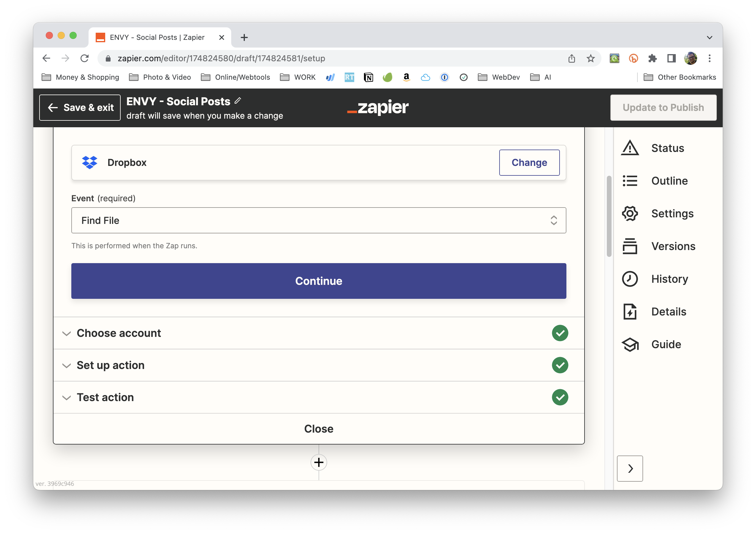Click the blue striped bookmark icon
This screenshot has width=756, height=534.
point(330,77)
